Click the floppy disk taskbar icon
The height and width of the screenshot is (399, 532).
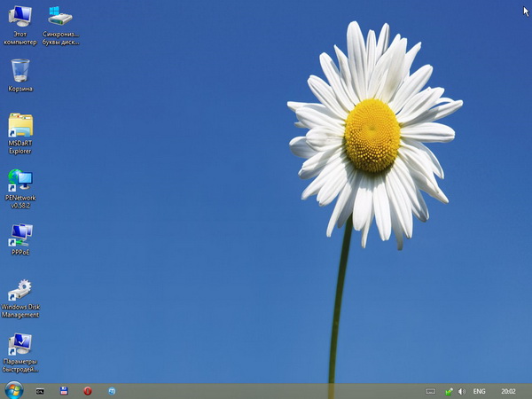[64, 390]
